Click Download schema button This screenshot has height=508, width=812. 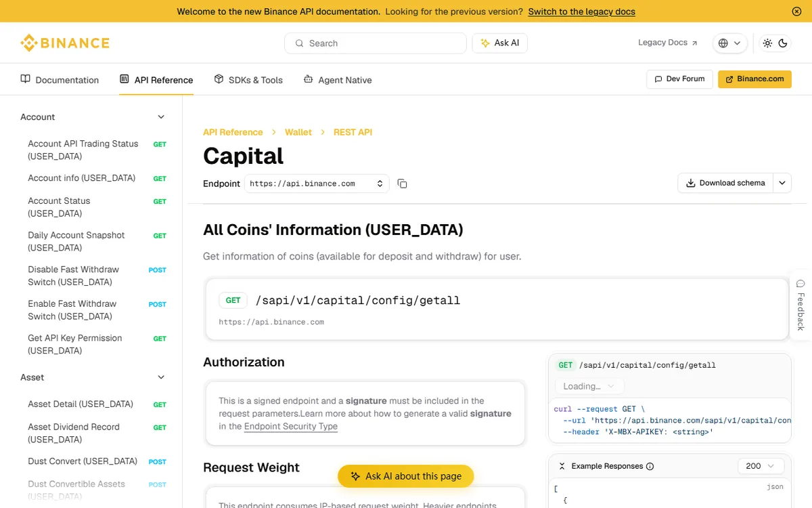tap(725, 183)
